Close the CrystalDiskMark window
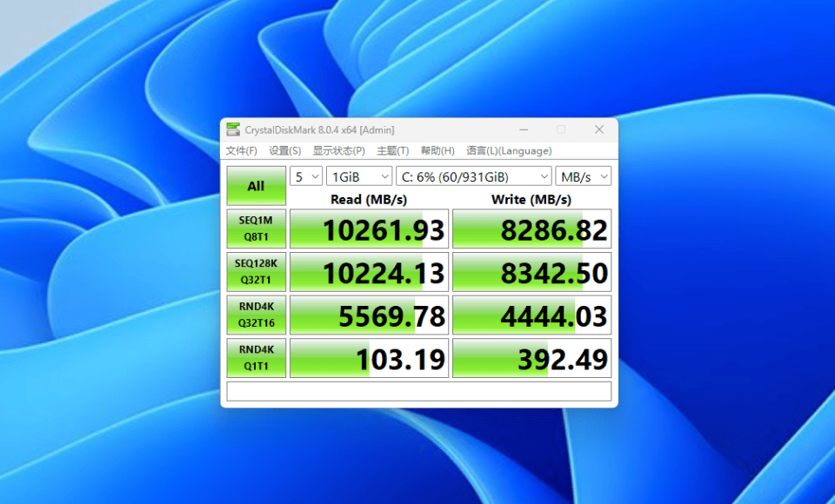 pos(599,129)
